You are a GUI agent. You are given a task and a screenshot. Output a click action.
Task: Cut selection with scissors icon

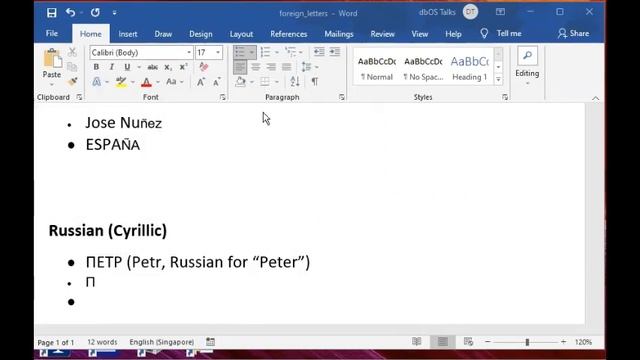click(x=72, y=52)
